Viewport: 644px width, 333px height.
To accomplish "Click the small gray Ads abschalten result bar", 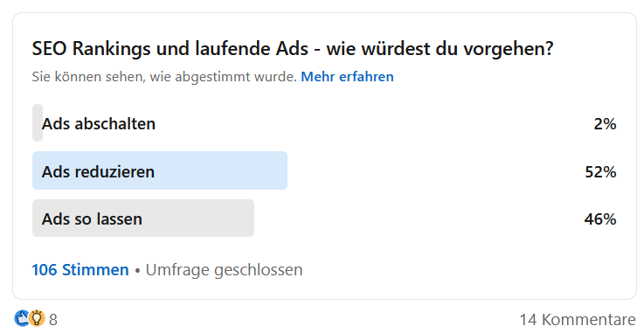I will [38, 122].
